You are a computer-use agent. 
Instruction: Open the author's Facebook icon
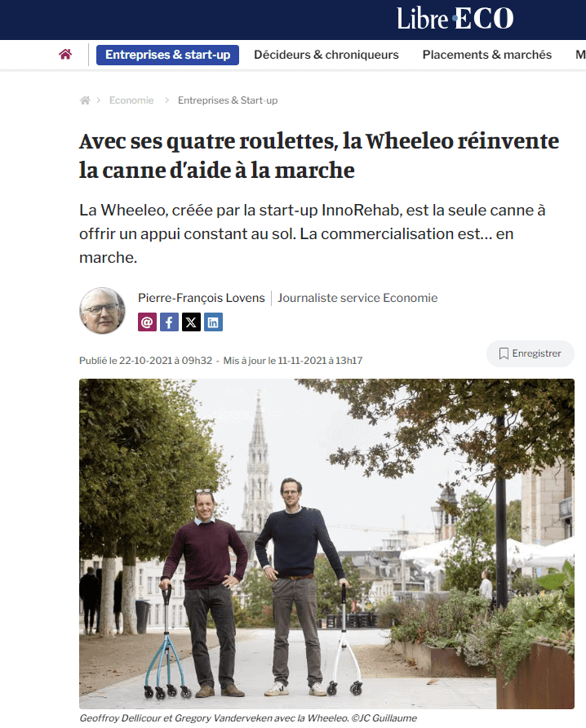(x=169, y=322)
